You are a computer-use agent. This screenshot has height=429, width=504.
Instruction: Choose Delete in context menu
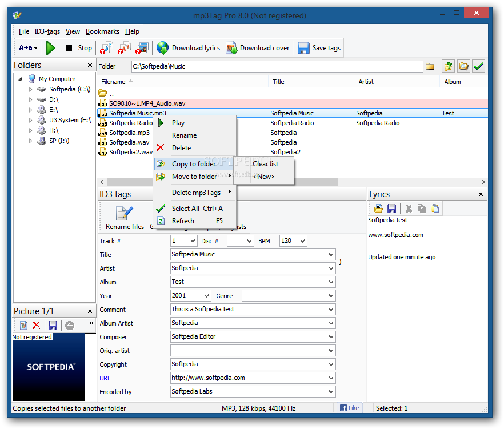coord(195,148)
